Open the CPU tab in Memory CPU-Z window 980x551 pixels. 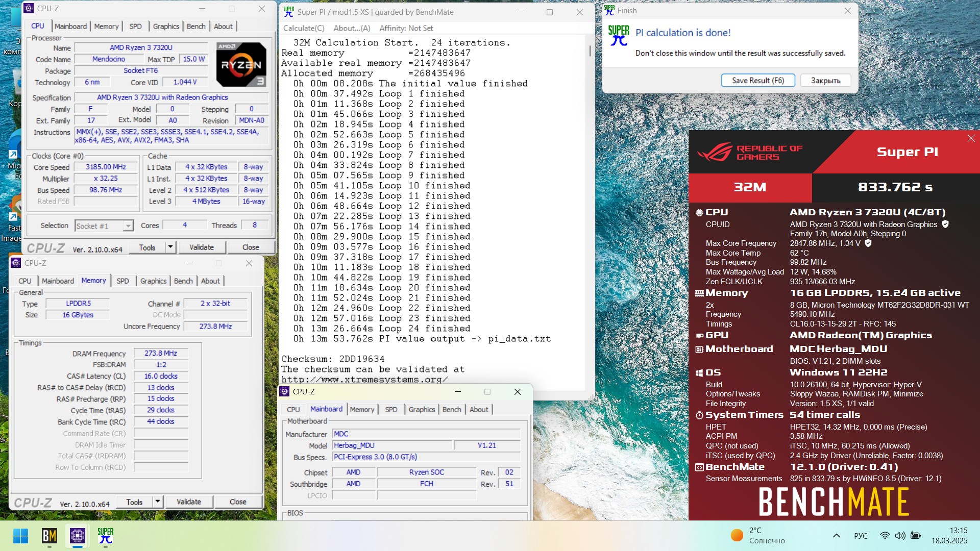[x=25, y=281]
